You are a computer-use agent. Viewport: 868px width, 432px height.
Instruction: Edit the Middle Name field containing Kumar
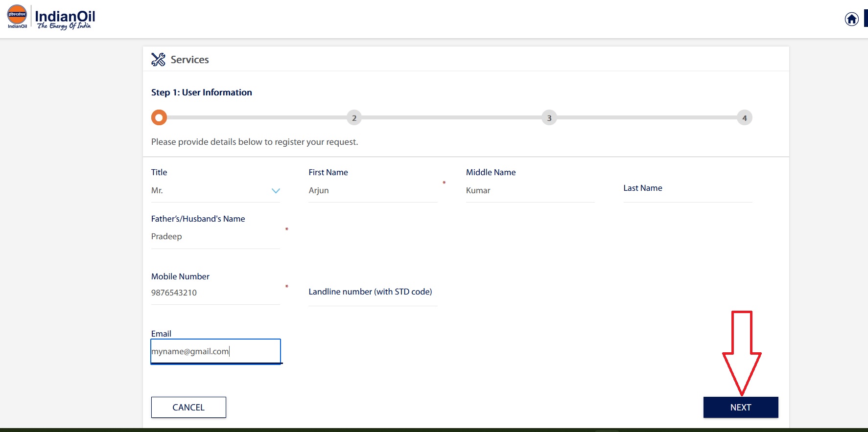(x=530, y=191)
